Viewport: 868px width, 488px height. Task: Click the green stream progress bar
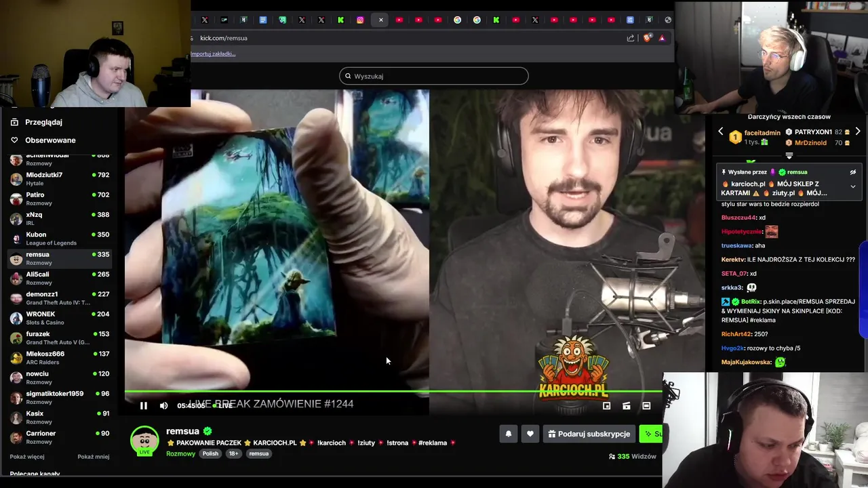pos(393,392)
